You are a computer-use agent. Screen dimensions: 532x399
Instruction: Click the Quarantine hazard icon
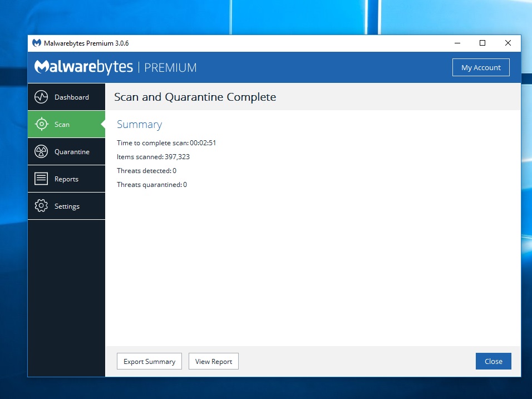[x=41, y=151]
